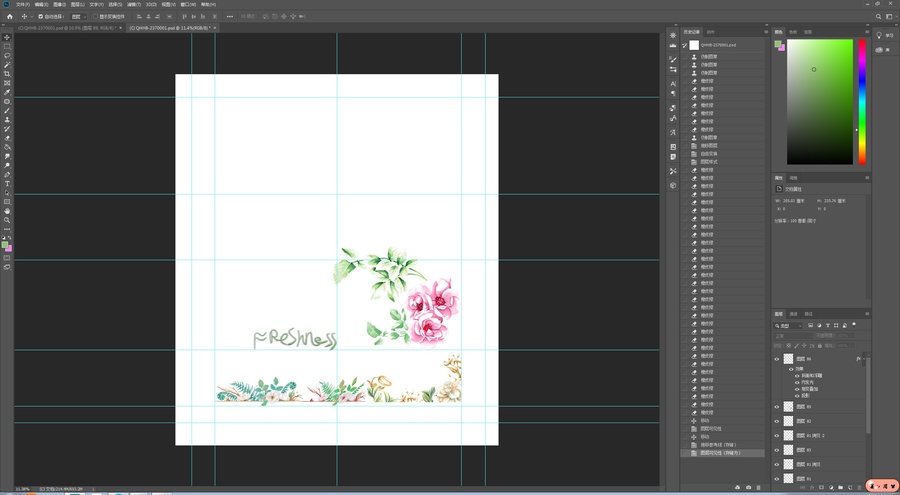Image resolution: width=900 pixels, height=495 pixels.
Task: Select the Eraser tool
Action: [x=7, y=138]
